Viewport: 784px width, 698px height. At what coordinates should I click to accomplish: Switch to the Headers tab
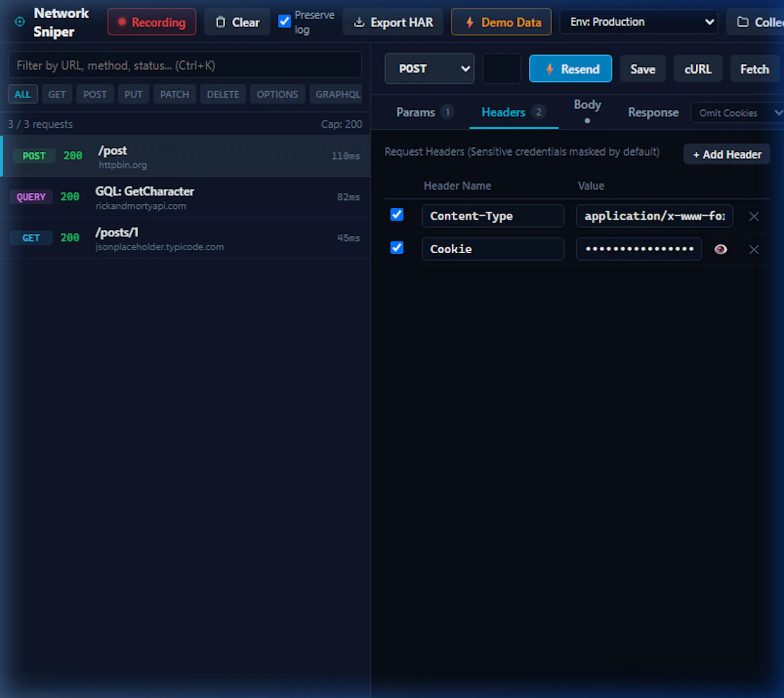[x=514, y=112]
